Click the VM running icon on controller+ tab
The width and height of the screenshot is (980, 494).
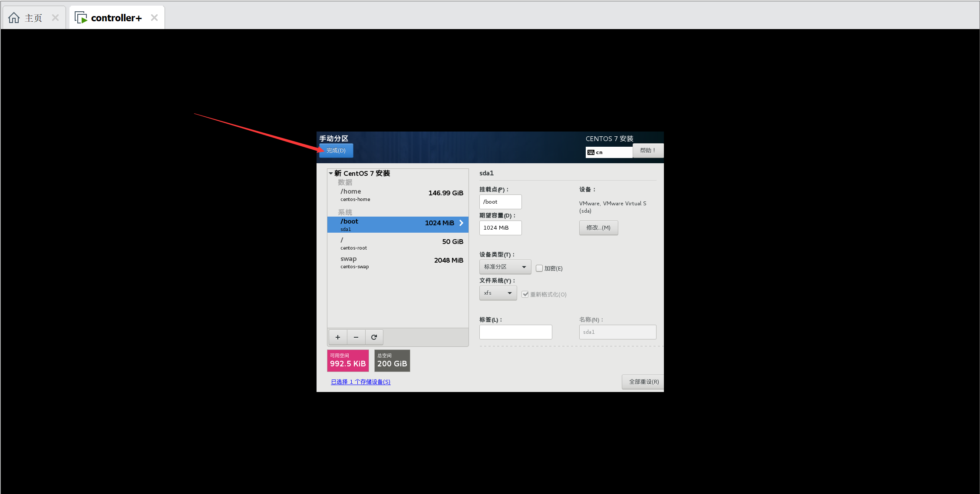[x=81, y=18]
